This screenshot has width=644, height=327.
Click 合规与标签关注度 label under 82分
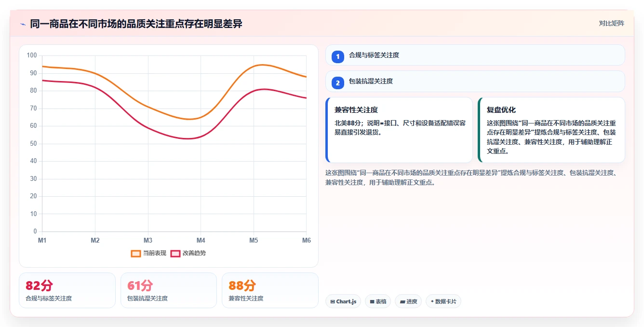coord(49,299)
